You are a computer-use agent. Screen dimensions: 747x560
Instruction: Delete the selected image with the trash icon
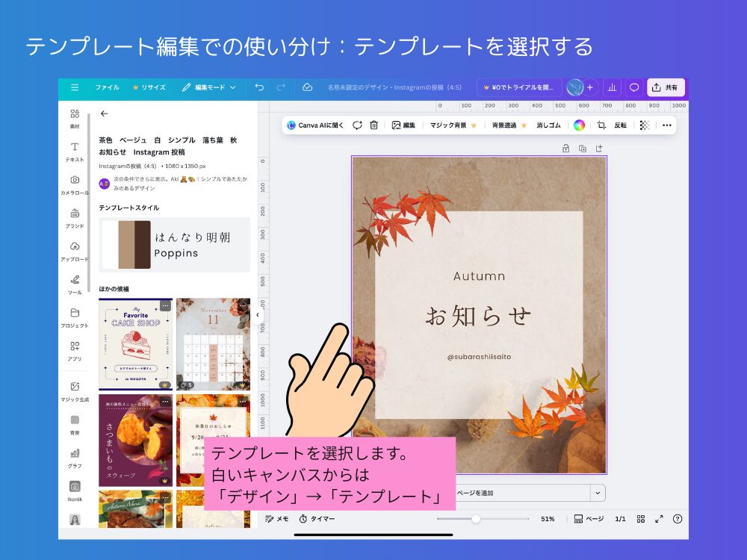[373, 125]
